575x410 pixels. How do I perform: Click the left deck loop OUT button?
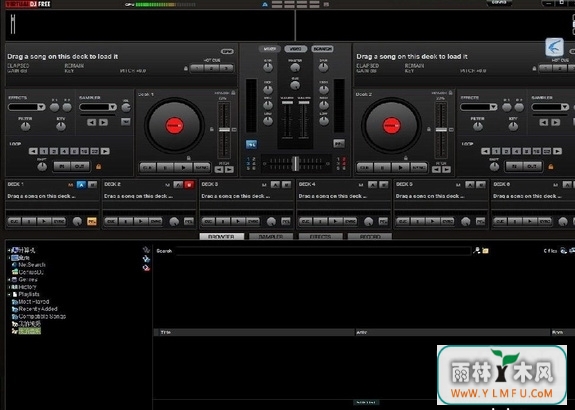[x=80, y=166]
